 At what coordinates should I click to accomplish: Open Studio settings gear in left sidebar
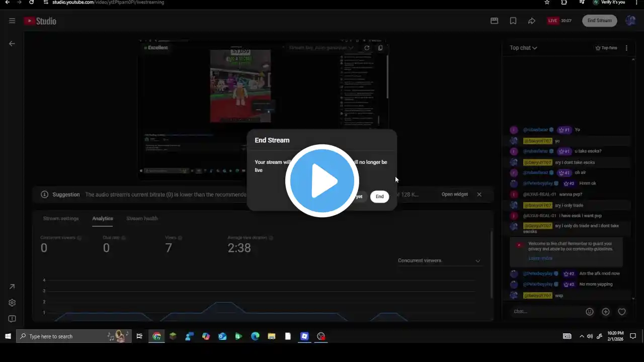coord(12,303)
